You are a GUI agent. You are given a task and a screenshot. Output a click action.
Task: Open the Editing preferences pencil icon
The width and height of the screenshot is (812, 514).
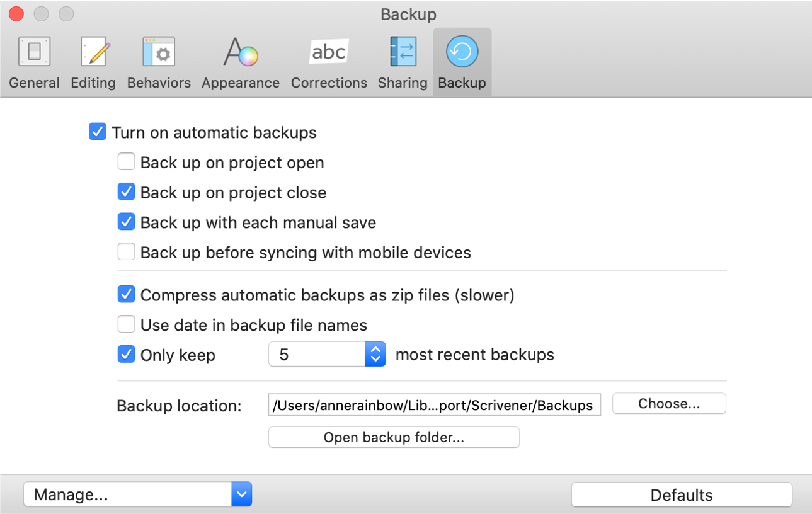tap(93, 52)
